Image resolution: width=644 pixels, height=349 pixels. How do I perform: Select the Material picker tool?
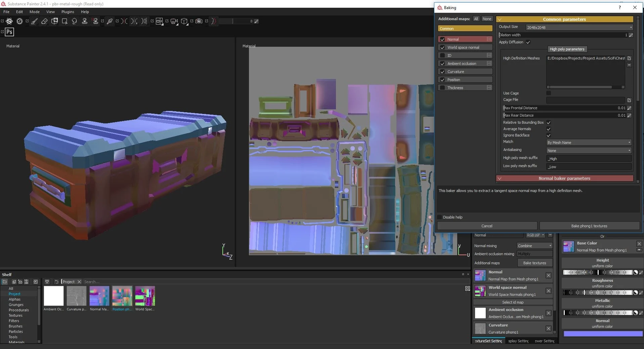(x=110, y=21)
